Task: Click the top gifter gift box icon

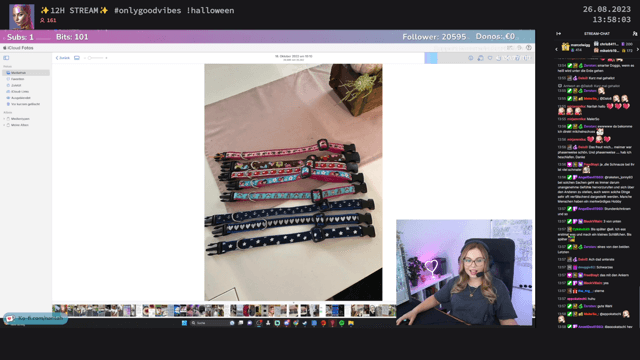Action: coord(565,47)
